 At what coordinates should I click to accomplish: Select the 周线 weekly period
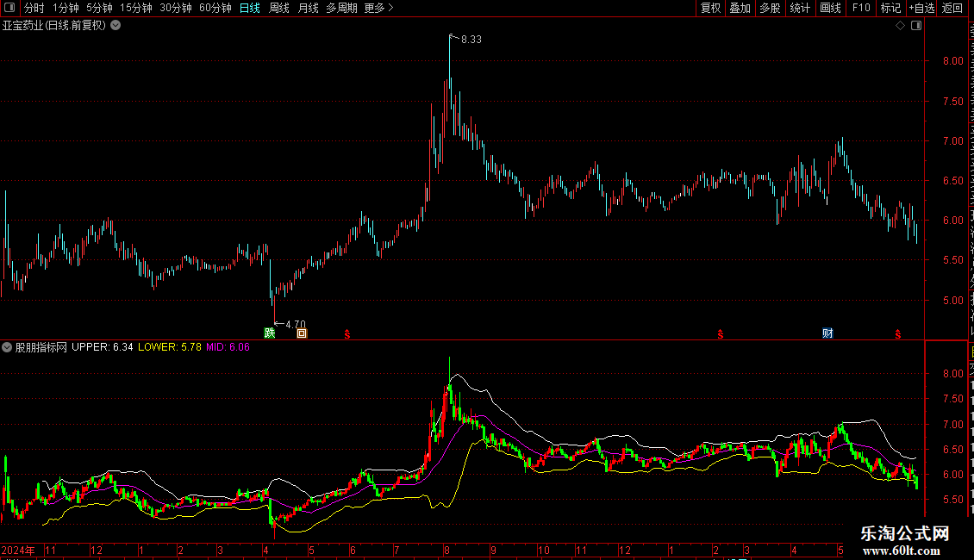pos(279,8)
